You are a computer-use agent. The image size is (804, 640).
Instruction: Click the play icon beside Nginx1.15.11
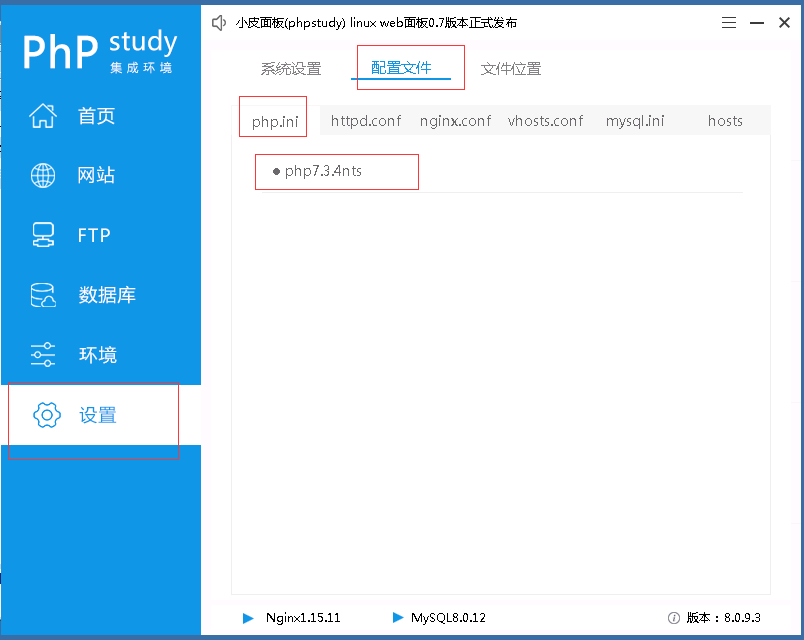(x=248, y=618)
